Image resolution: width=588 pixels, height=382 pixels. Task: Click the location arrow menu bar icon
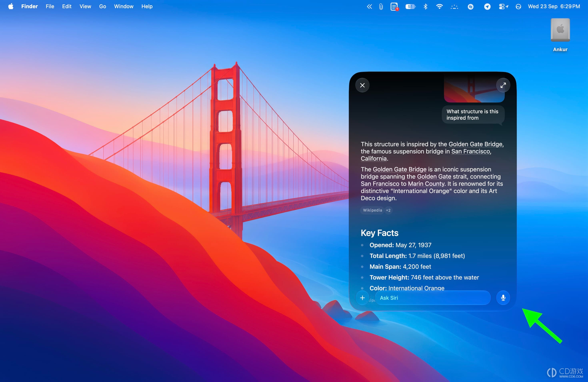[x=487, y=7]
